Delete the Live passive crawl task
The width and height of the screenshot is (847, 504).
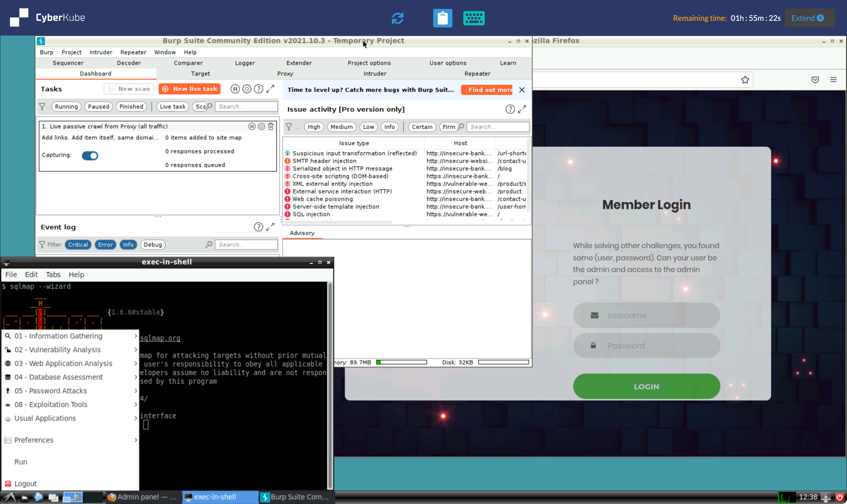(270, 126)
